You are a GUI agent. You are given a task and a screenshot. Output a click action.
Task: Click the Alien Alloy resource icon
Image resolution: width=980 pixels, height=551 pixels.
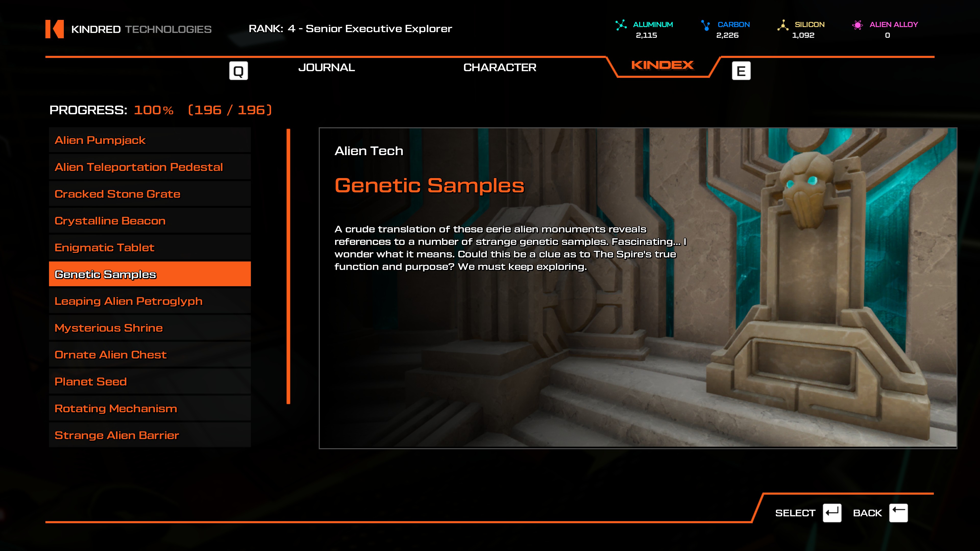857,25
